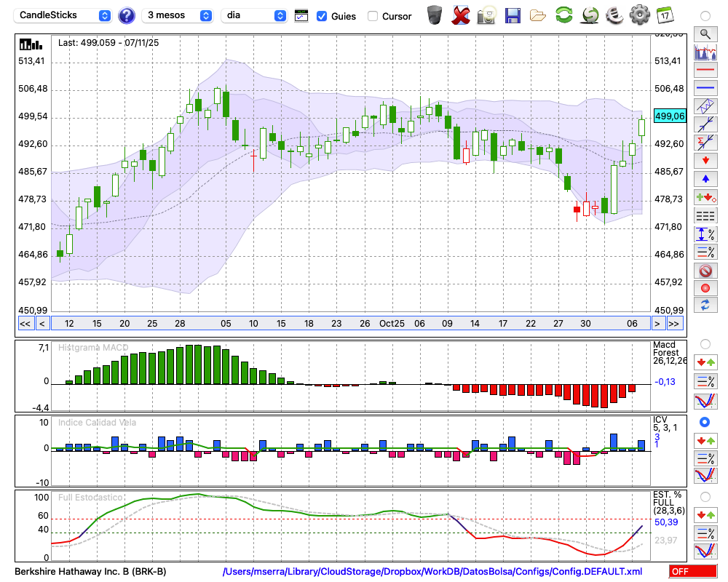This screenshot has height=582, width=728.
Task: Open settings with the gear icon
Action: click(639, 15)
